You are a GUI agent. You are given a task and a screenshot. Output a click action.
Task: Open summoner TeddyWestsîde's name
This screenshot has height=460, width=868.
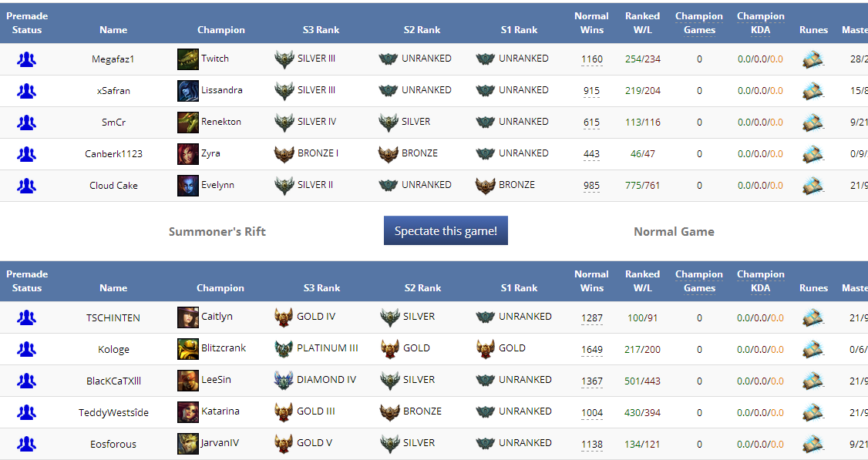click(113, 412)
